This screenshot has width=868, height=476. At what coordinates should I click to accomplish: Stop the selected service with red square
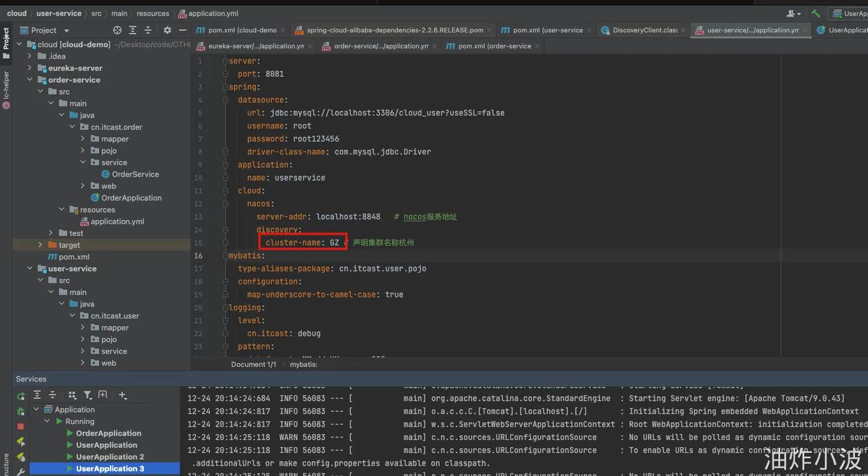(x=20, y=426)
